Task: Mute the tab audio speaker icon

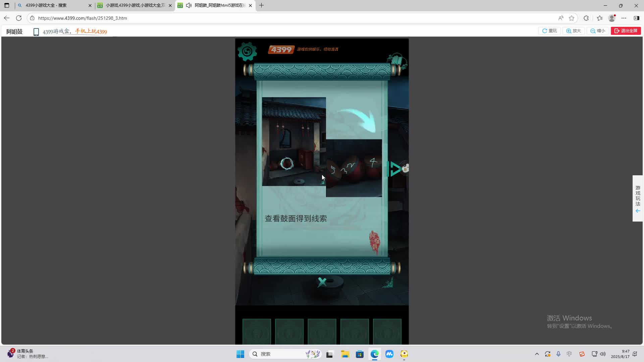Action: coord(189,5)
